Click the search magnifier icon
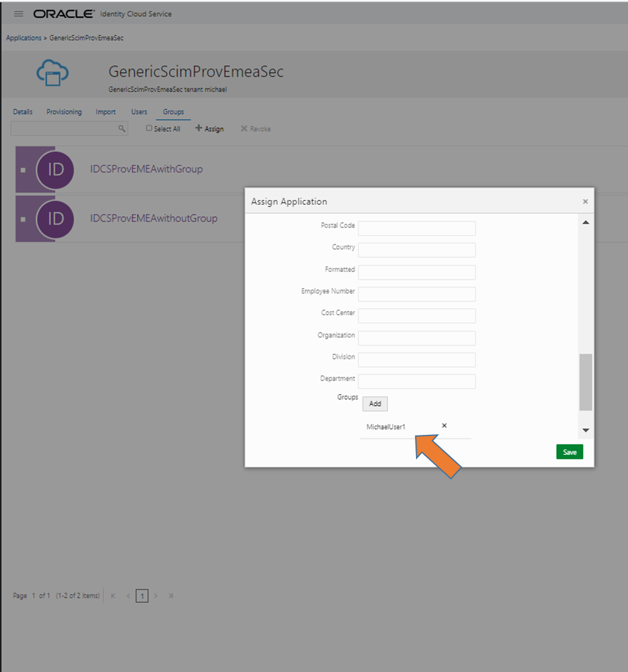Viewport: 628px width, 672px height. point(122,128)
